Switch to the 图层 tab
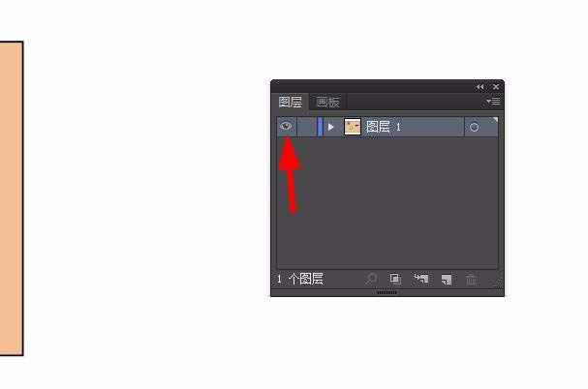 click(x=290, y=102)
